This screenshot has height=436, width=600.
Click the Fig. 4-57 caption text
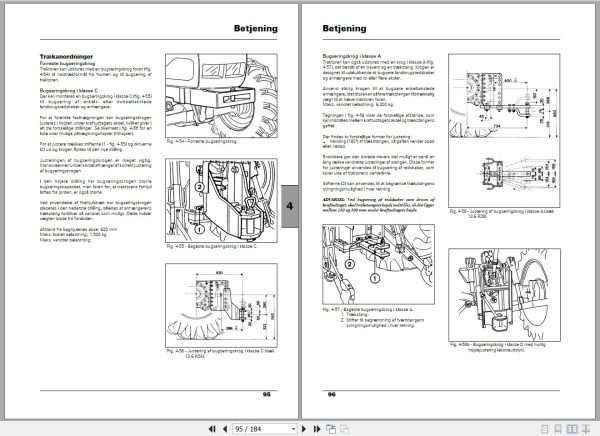(369, 309)
